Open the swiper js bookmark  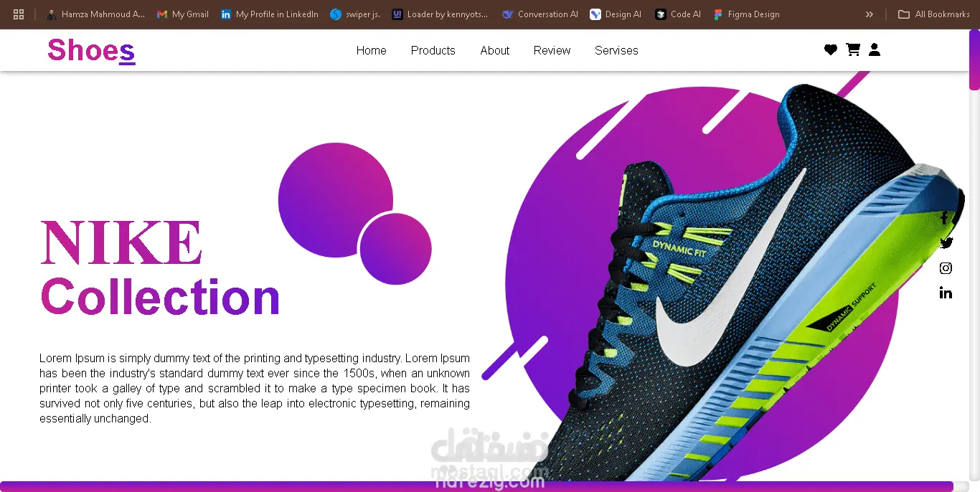[355, 14]
